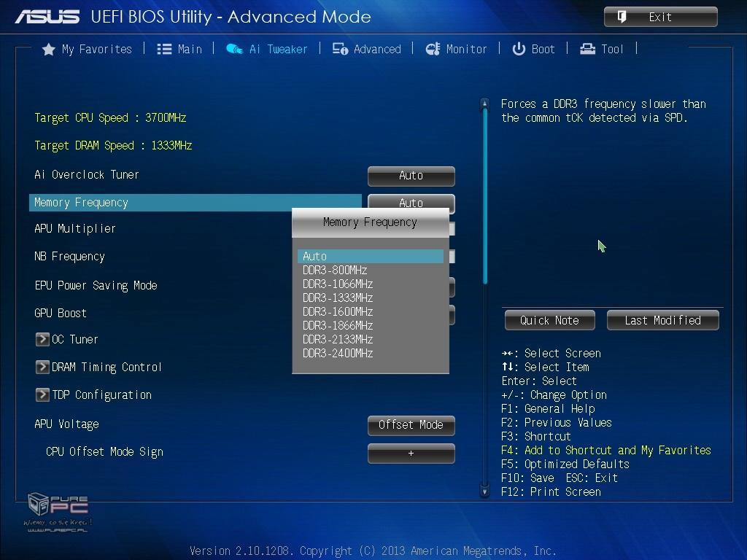
Task: Click scrollbar up arrow
Action: pyautogui.click(x=484, y=103)
